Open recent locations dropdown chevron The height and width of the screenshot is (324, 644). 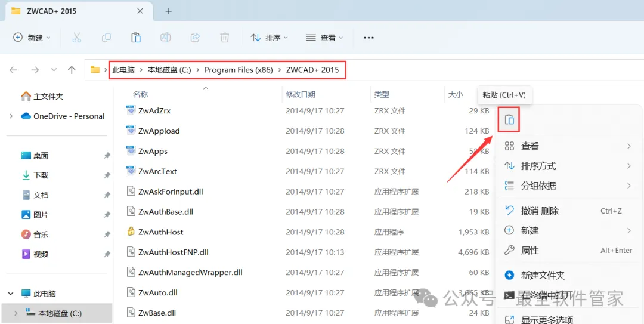[54, 70]
